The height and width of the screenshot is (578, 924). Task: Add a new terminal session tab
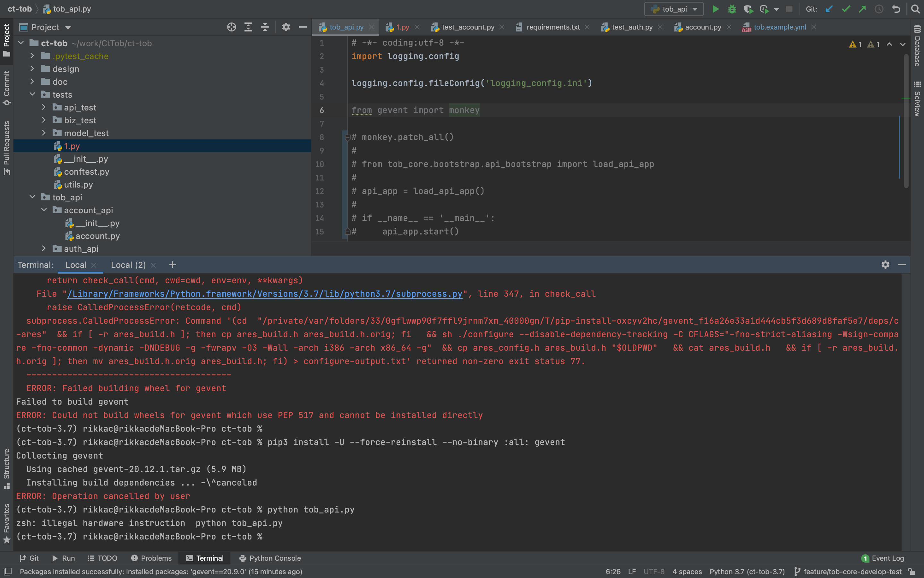173,265
